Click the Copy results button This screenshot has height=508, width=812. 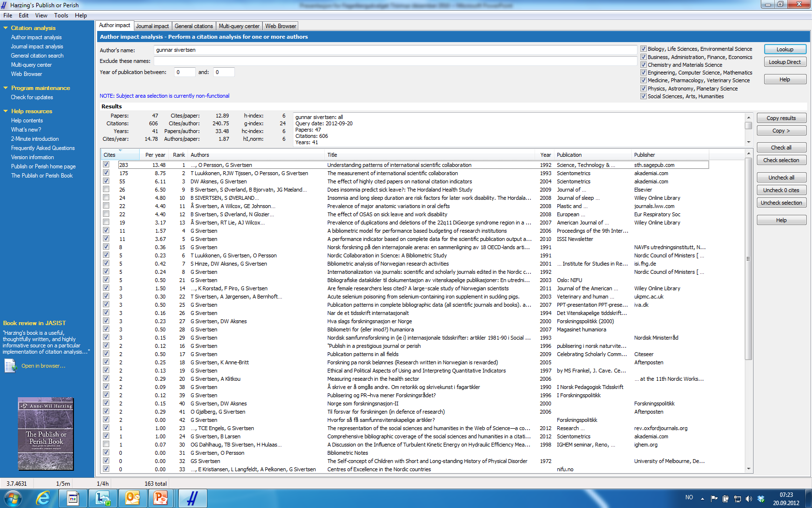click(781, 118)
